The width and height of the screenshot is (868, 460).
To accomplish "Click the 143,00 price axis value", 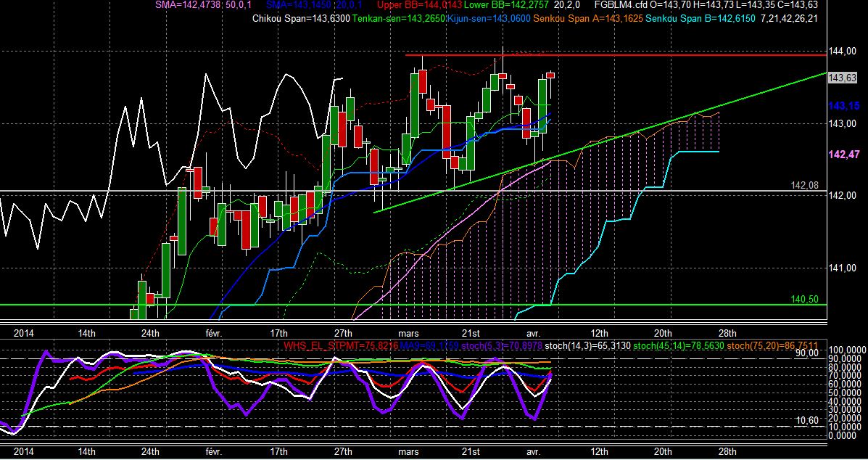I will [842, 123].
